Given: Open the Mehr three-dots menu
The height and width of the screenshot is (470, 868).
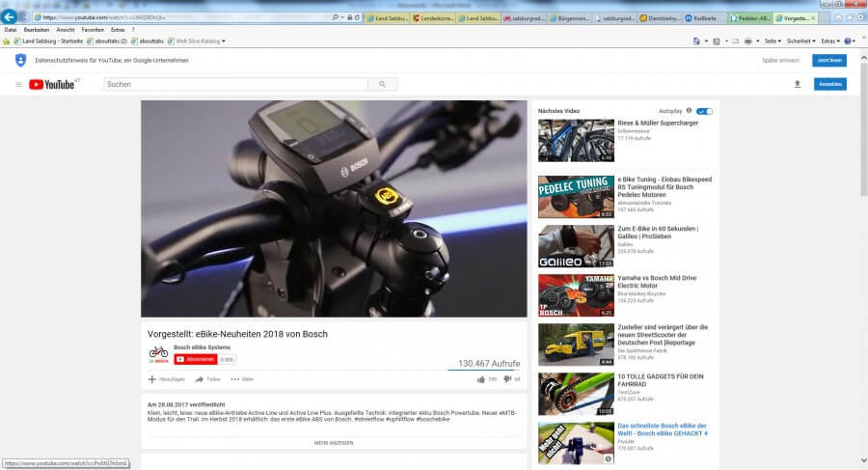Looking at the screenshot, I should (234, 379).
